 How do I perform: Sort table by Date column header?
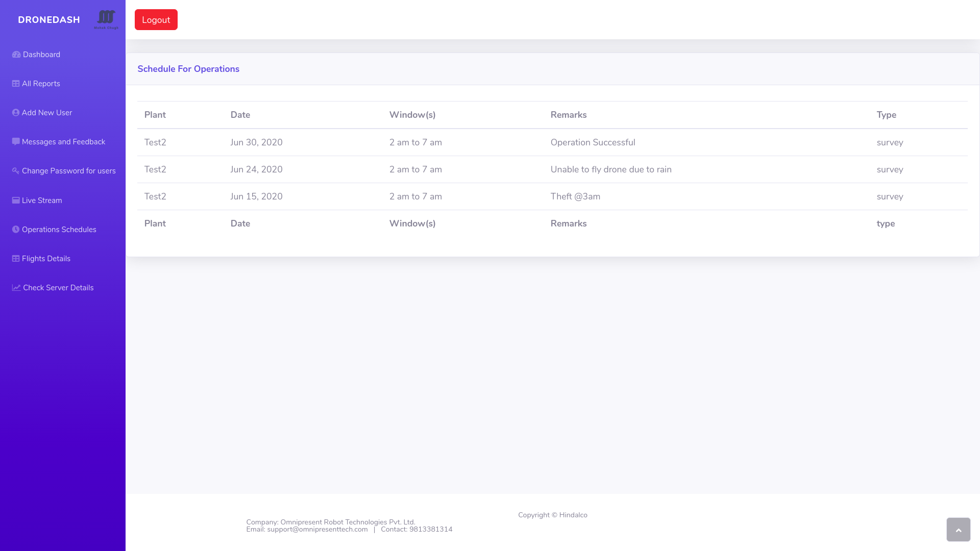[x=240, y=115]
